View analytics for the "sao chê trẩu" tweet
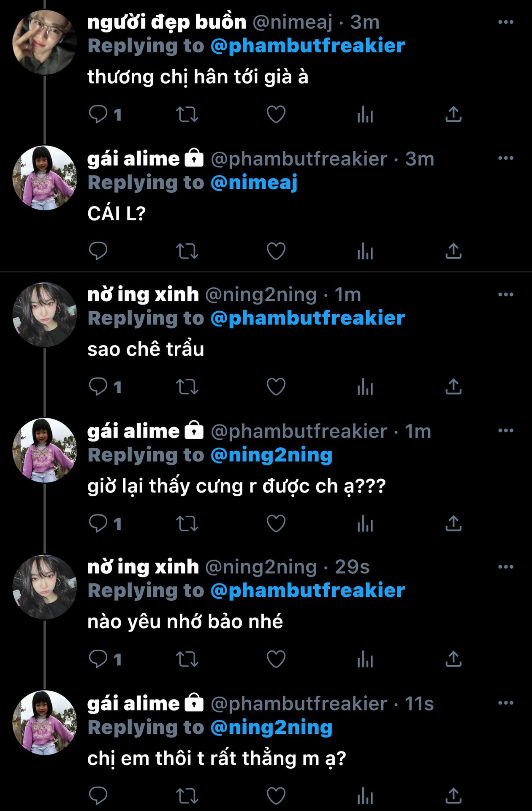Image resolution: width=532 pixels, height=811 pixels. coord(365,386)
